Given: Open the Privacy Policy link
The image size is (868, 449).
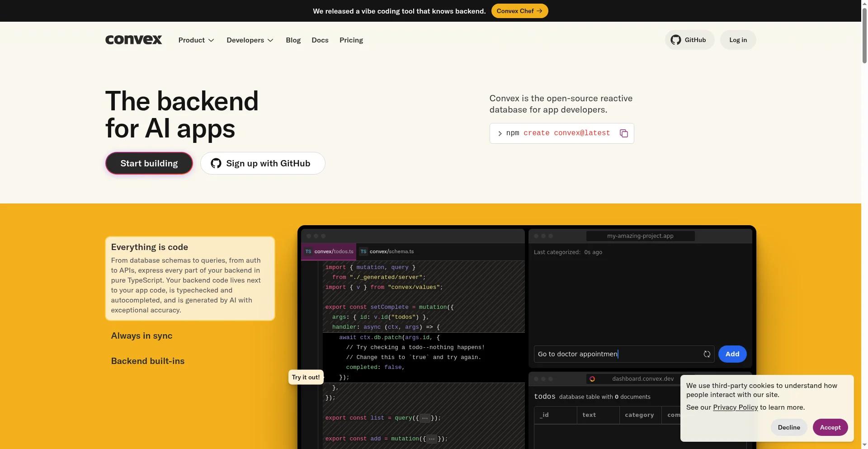Looking at the screenshot, I should (736, 407).
